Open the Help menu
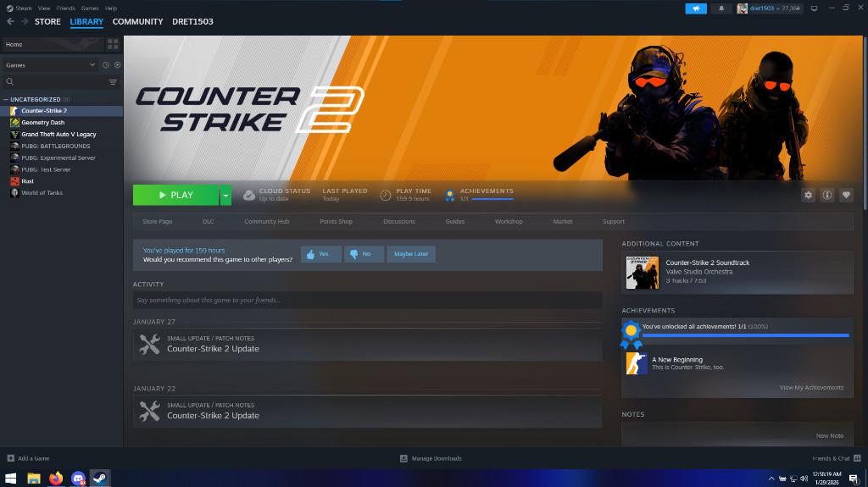 click(x=111, y=8)
